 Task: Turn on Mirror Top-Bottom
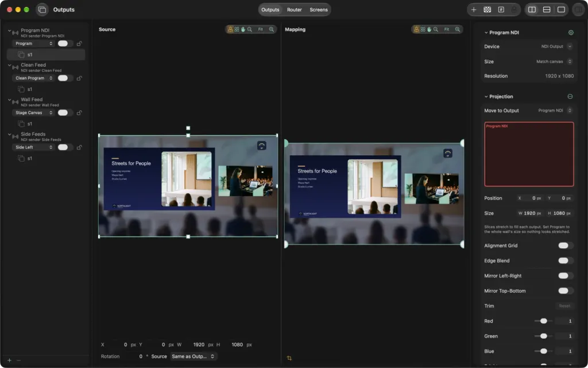click(x=566, y=290)
